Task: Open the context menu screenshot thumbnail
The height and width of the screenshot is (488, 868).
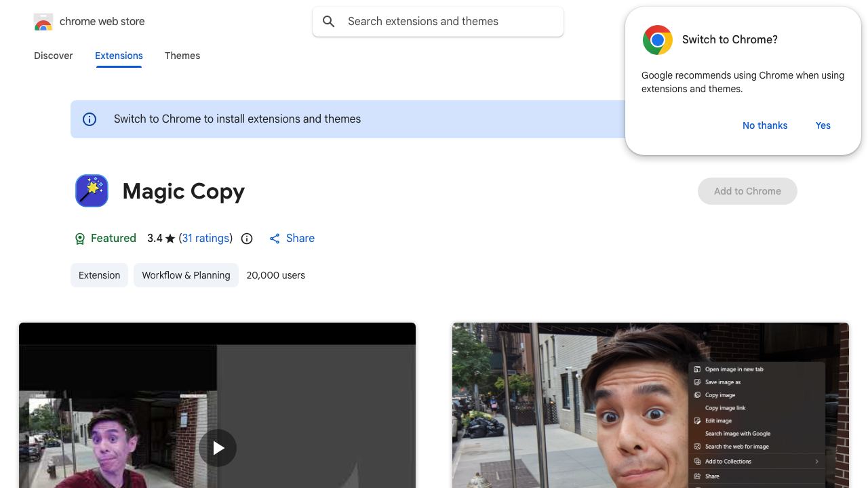Action: tap(650, 405)
